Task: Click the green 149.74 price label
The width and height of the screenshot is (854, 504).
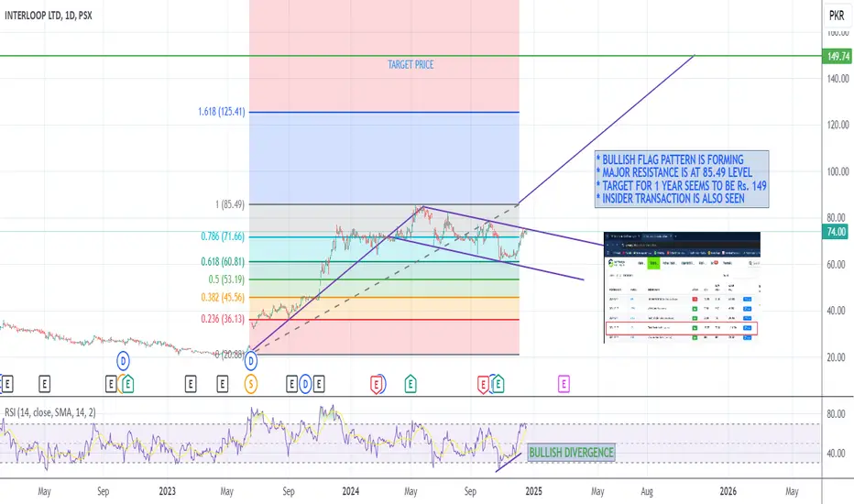Action: (x=838, y=56)
